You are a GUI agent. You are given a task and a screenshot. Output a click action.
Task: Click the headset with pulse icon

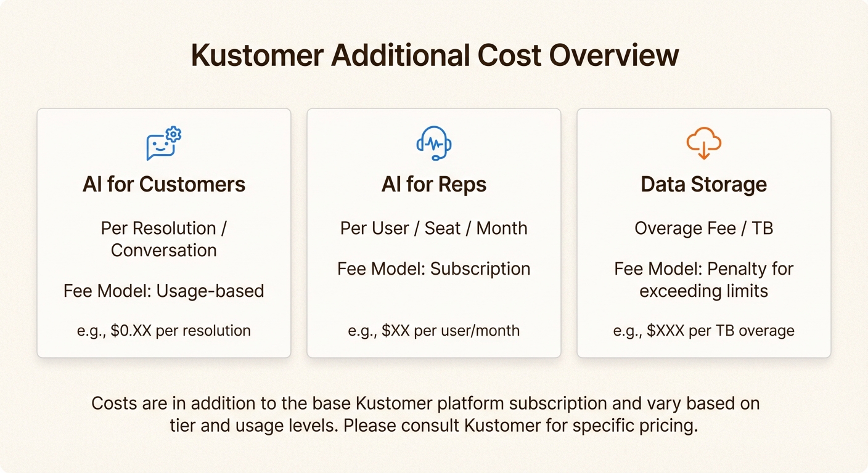(x=434, y=144)
